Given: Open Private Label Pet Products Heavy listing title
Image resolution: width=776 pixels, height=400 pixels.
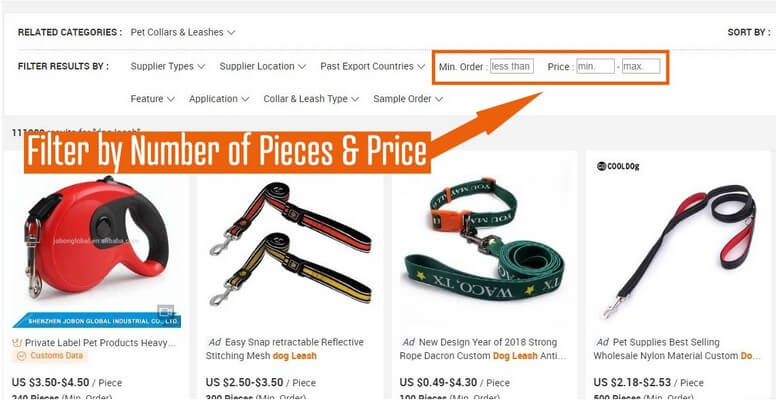Looking at the screenshot, I should click(100, 343).
